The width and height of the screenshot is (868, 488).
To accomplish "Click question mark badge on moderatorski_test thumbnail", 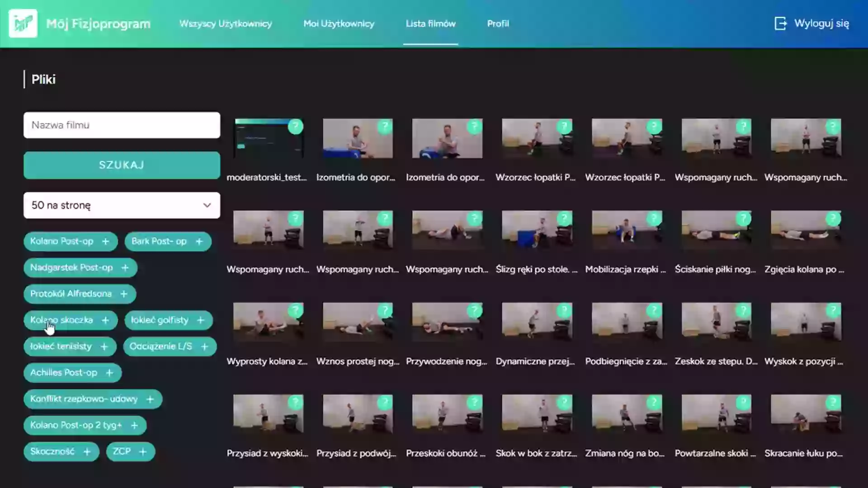I will click(x=296, y=127).
